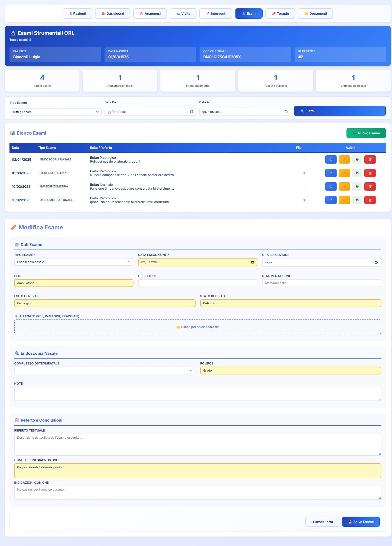
Task: Open attachment paperclip for Audiometria Tonale
Action: pos(304,200)
